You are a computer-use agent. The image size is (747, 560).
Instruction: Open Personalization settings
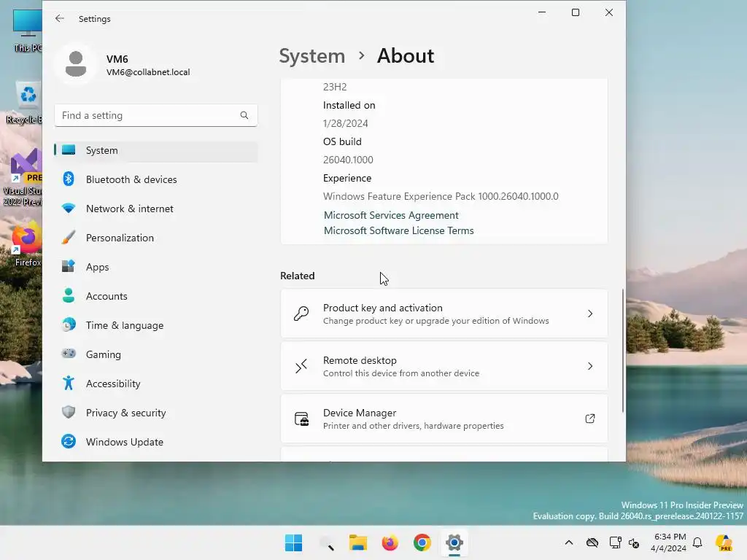(x=156, y=238)
